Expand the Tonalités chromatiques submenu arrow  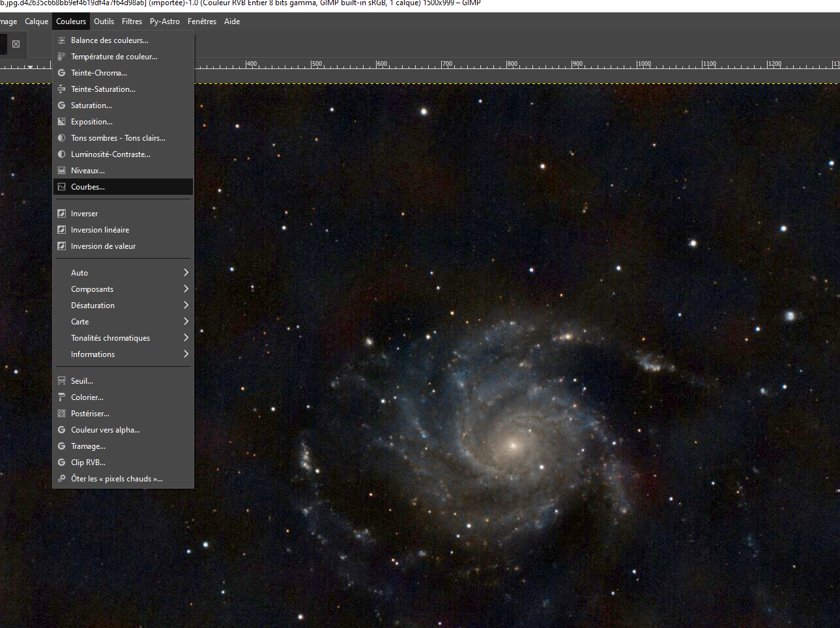186,338
